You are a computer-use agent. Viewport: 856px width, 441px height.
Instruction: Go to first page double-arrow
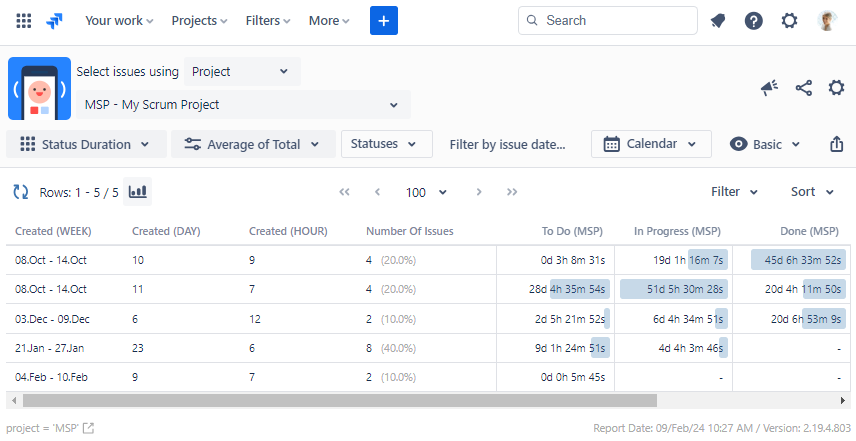pyautogui.click(x=344, y=192)
